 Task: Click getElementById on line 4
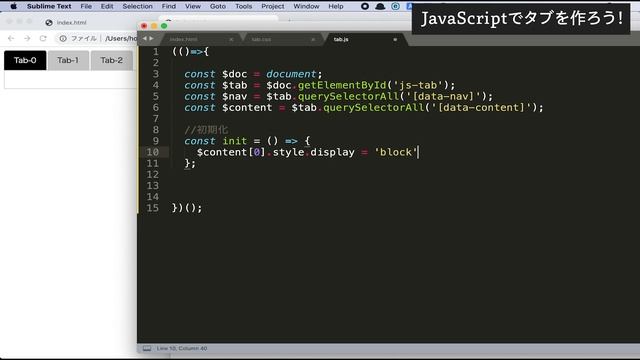click(342, 85)
